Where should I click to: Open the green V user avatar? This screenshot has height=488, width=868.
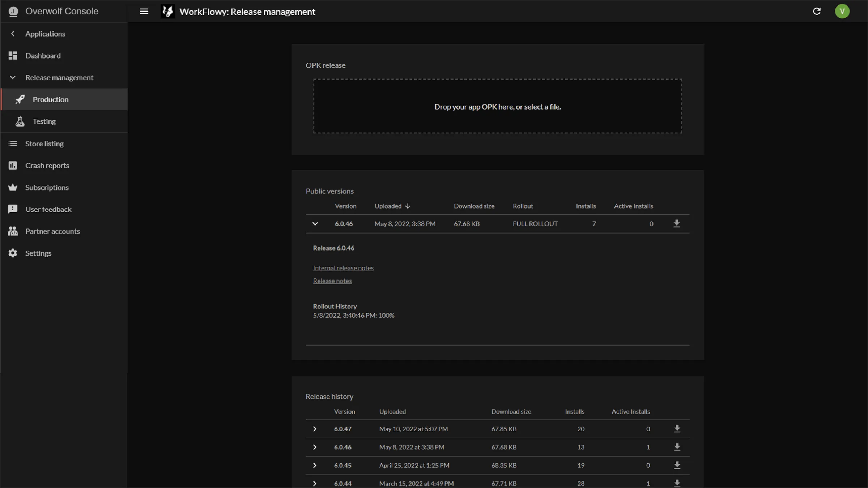(842, 11)
